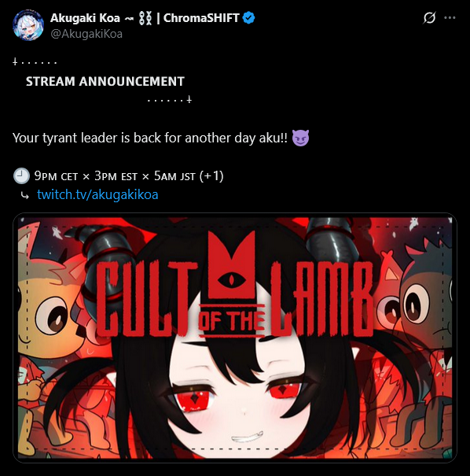Click the Akugaki Koa display name
Image resolution: width=470 pixels, height=476 pixels.
[85, 18]
